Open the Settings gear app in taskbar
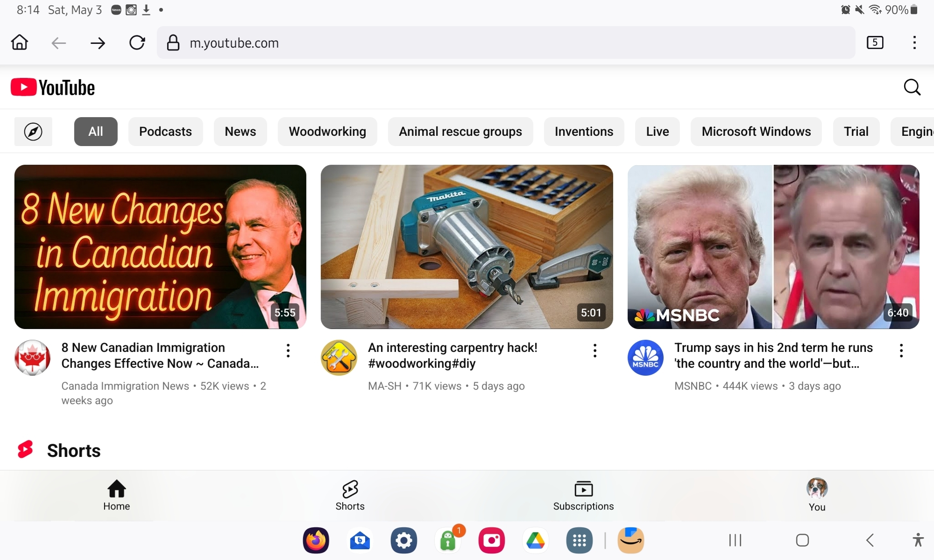The image size is (934, 560). point(404,540)
